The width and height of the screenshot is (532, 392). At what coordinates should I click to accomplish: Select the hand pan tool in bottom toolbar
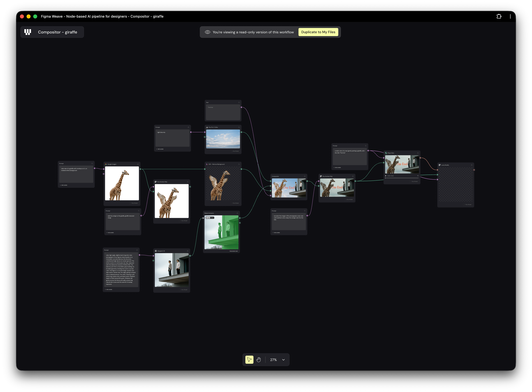[258, 360]
